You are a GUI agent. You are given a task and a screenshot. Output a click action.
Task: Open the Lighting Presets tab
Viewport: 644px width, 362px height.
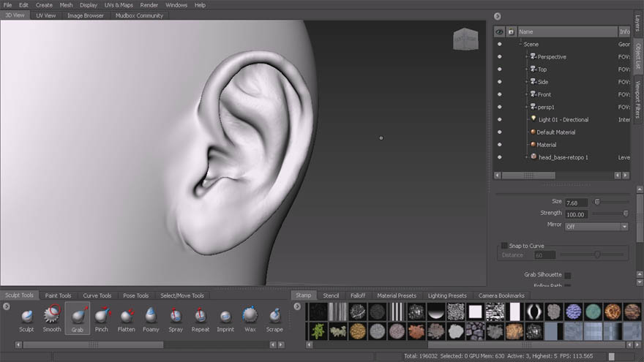(x=447, y=295)
